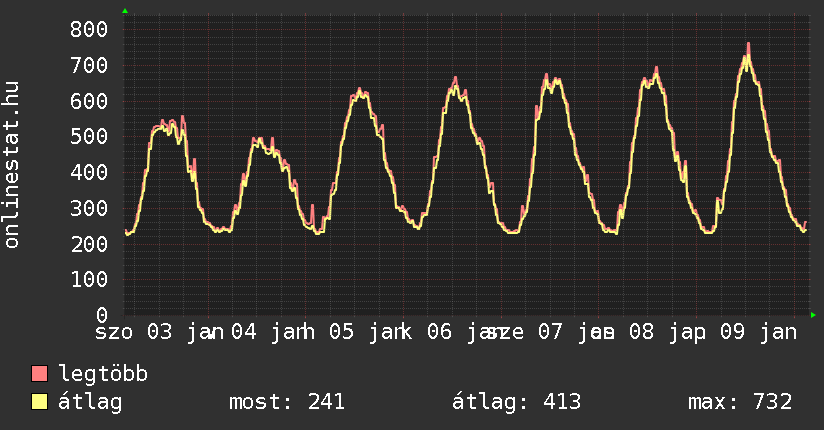Select the átlag legend label beside yellow swatch
This screenshot has height=430, width=824.
90,402
